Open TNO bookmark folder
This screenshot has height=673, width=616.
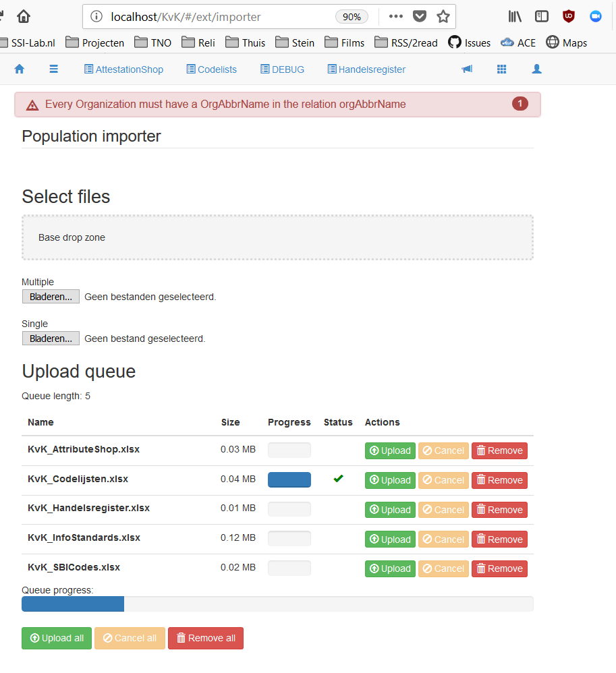[x=152, y=43]
